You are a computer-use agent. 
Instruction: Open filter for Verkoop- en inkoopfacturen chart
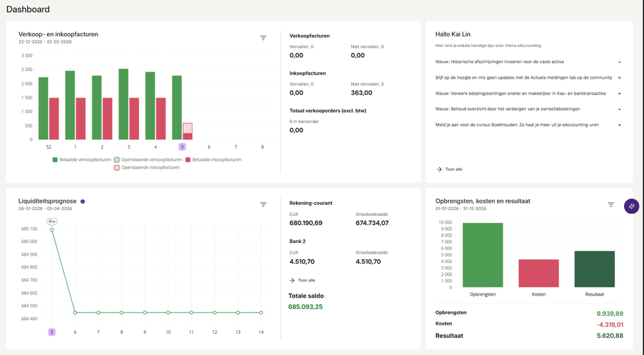(263, 38)
